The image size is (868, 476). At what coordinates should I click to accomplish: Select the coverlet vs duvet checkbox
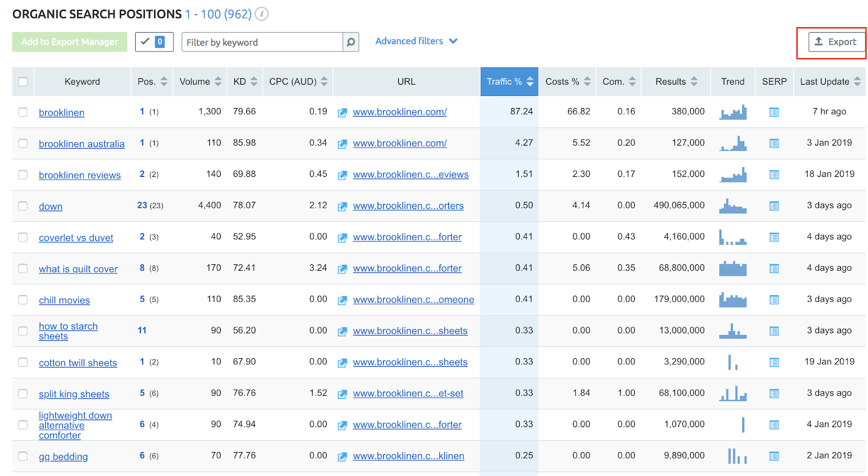pos(23,237)
